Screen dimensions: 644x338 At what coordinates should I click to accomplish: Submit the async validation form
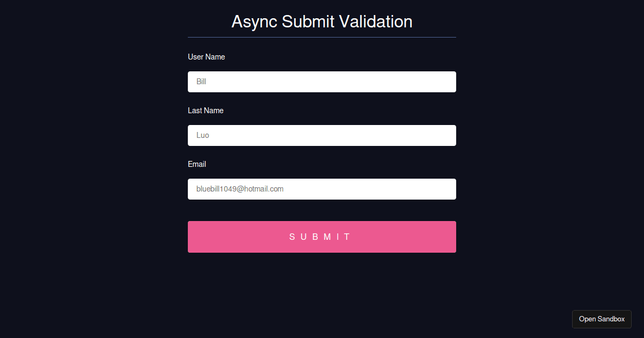(322, 237)
